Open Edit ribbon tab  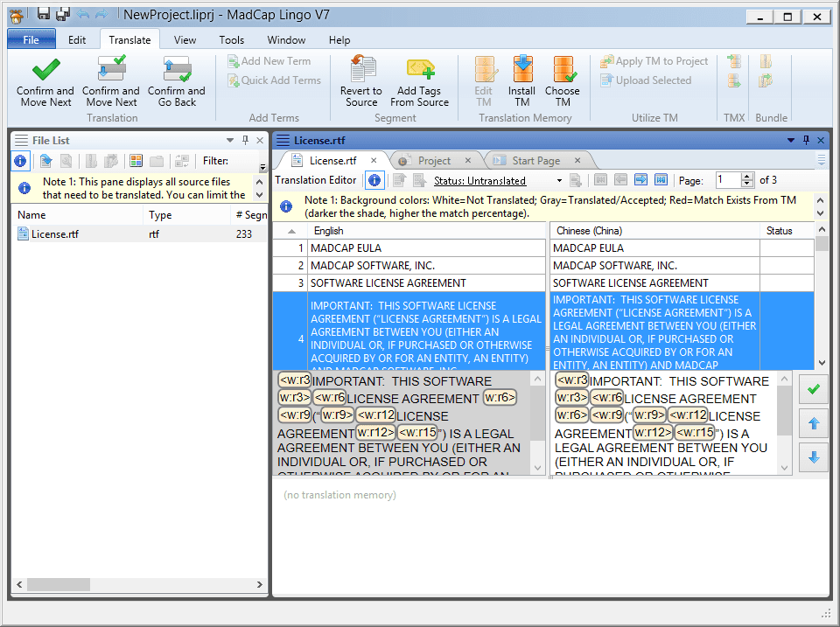[x=77, y=39]
